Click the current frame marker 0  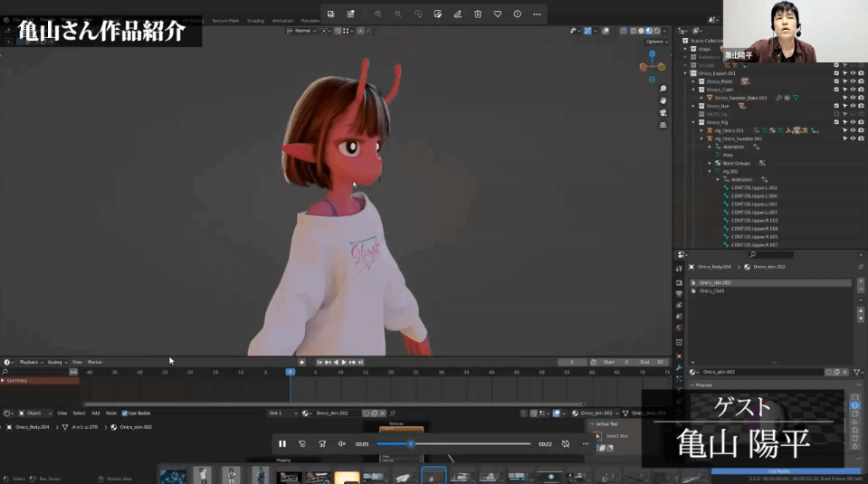(290, 372)
